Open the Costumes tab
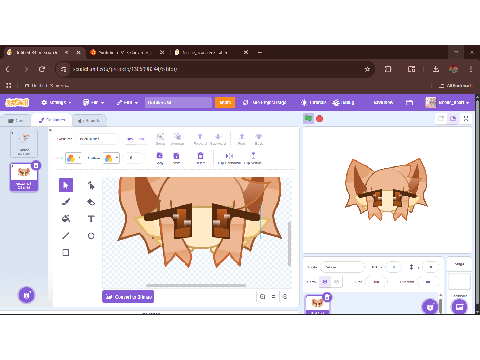This screenshot has width=480, height=360. [x=52, y=120]
